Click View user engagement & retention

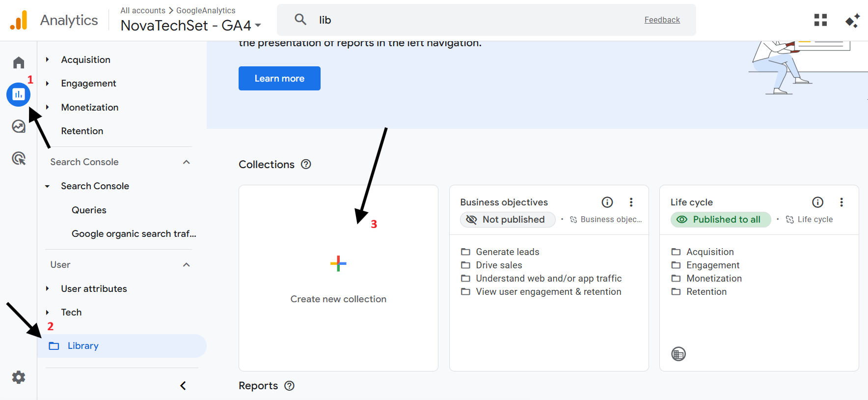(x=548, y=291)
